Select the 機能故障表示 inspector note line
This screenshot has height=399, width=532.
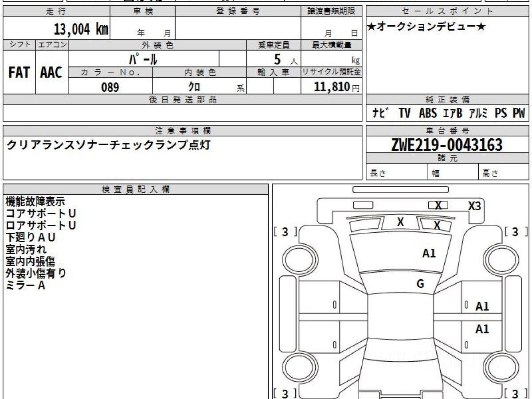[35, 201]
